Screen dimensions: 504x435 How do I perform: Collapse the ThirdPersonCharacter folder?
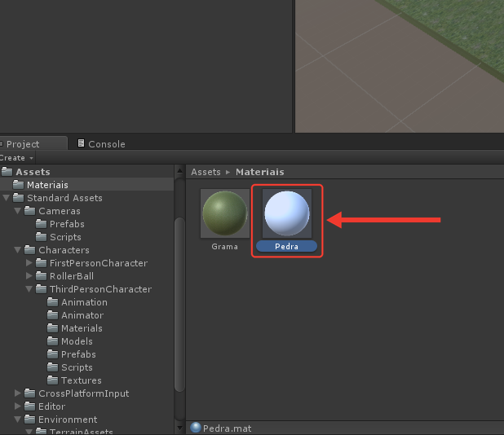(29, 289)
